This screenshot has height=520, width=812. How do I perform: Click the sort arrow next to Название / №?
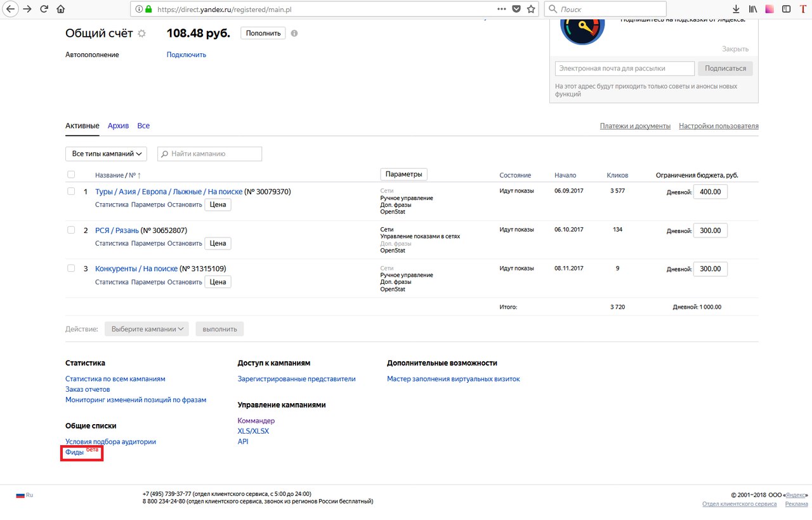coord(139,175)
